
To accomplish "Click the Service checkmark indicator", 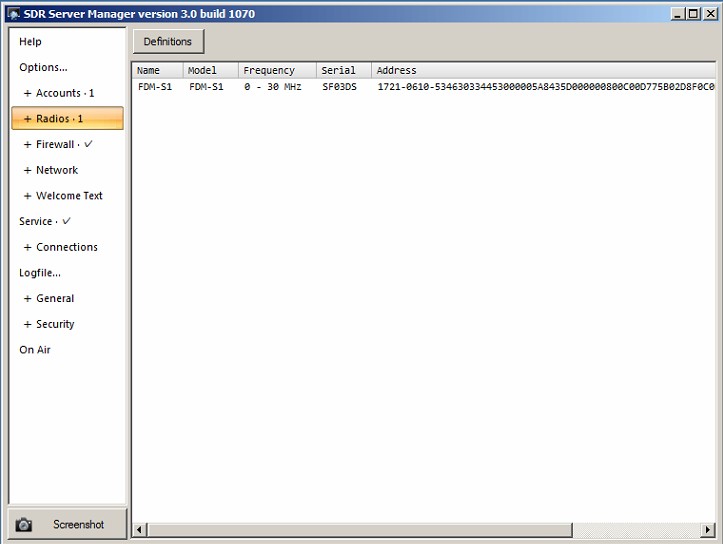I will [x=66, y=221].
